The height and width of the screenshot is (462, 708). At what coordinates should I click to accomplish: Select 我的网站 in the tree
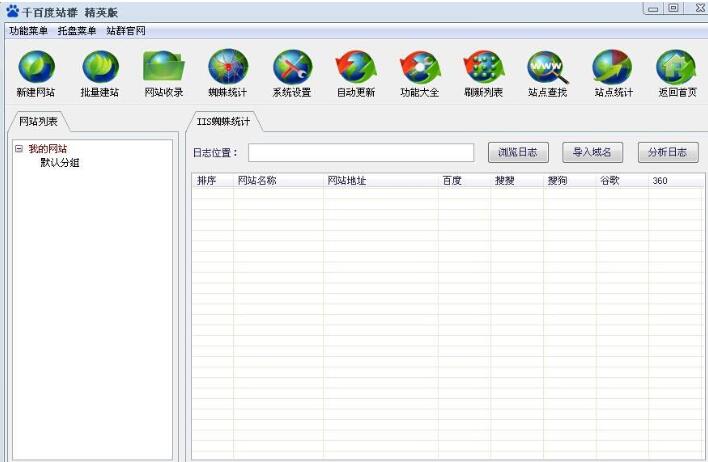pyautogui.click(x=48, y=149)
